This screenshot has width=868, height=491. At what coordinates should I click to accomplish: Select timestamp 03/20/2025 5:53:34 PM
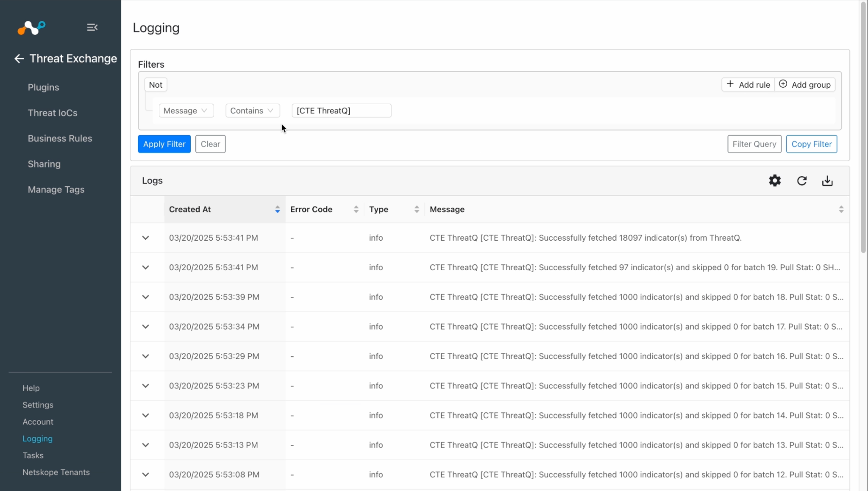click(214, 327)
